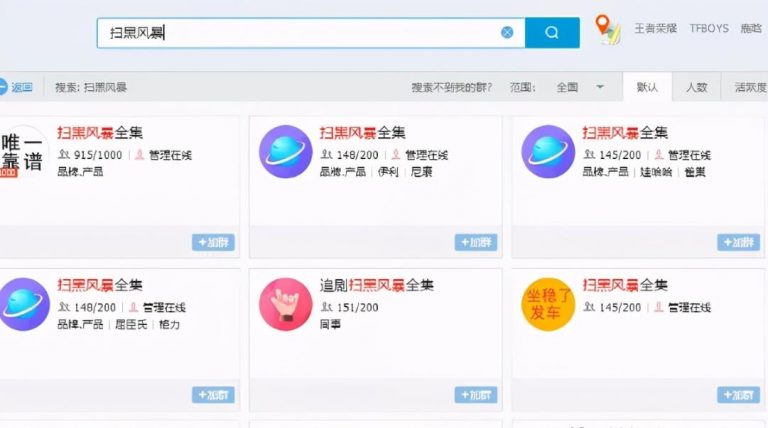Viewport: 768px width, 428px height.
Task: Click 加群 for the 915/1000 group
Action: tap(213, 242)
